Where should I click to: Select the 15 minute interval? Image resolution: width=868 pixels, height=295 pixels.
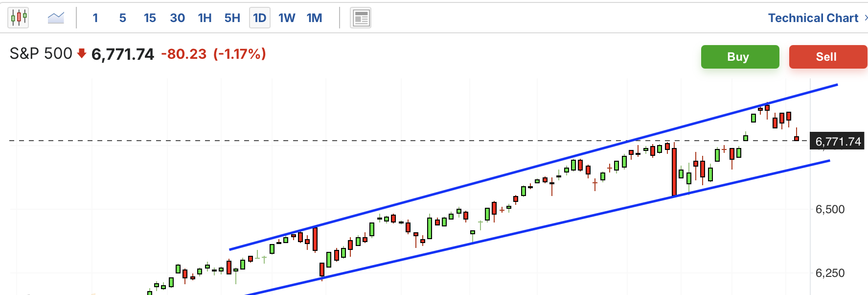point(150,18)
